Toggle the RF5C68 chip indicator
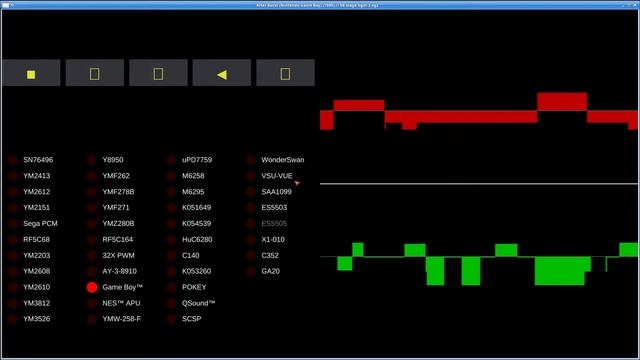 click(x=13, y=240)
